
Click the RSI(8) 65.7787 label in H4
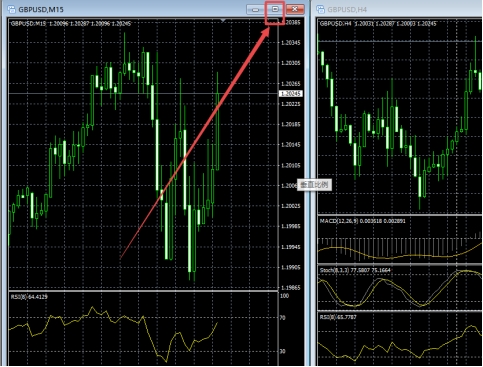[x=338, y=317]
